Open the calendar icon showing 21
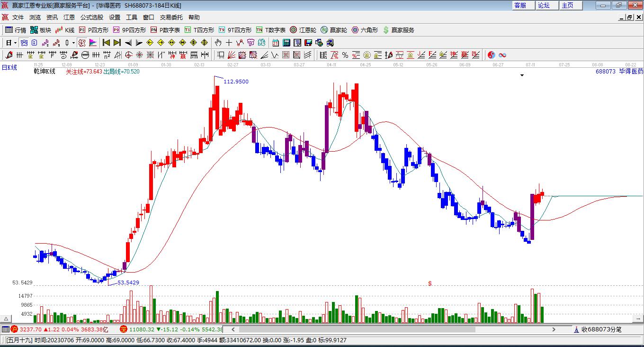The height and width of the screenshot is (347, 644). pyautogui.click(x=275, y=43)
